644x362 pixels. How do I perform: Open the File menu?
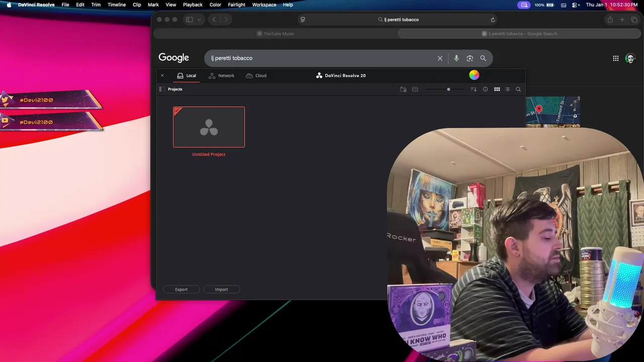[65, 5]
